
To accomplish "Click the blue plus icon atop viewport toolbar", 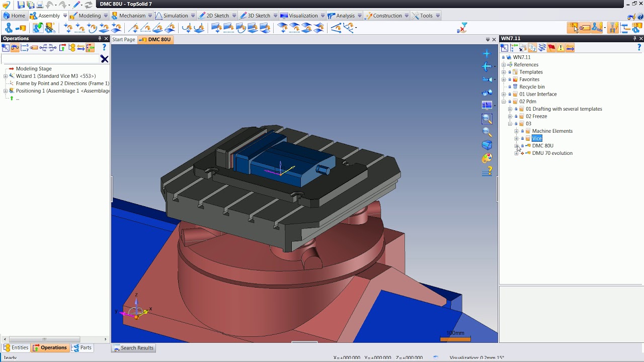I will coord(487,54).
